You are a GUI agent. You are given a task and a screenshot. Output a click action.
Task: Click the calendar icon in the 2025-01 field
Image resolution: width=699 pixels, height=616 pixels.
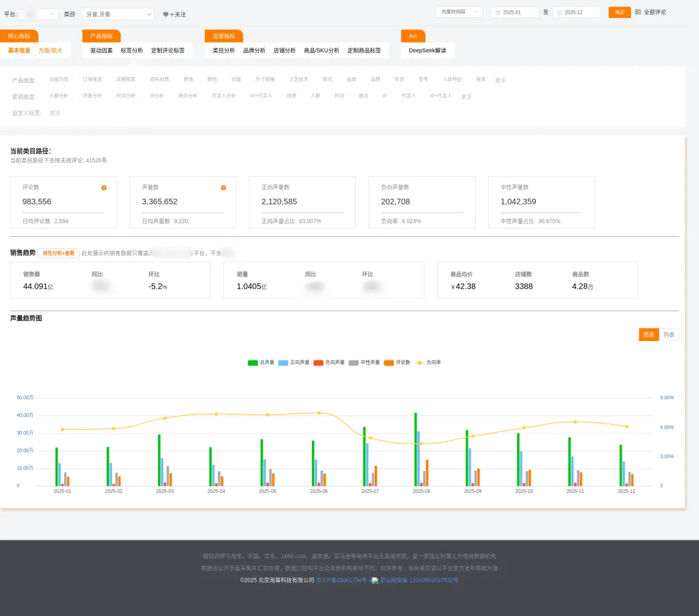[x=498, y=12]
